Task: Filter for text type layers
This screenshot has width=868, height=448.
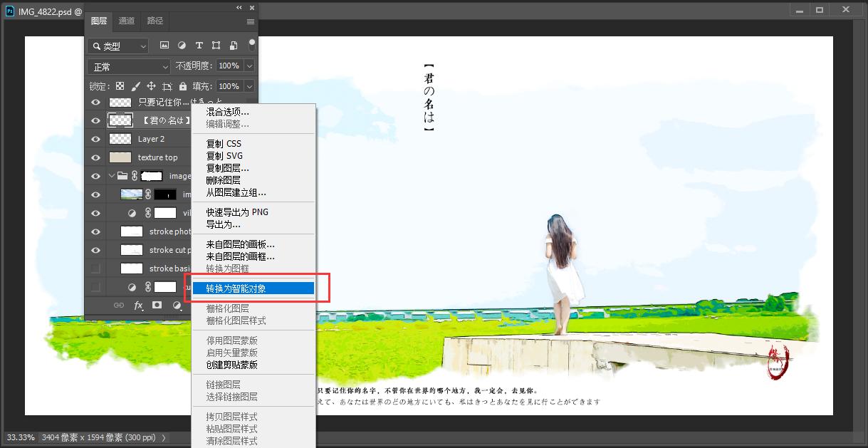Action: point(199,46)
